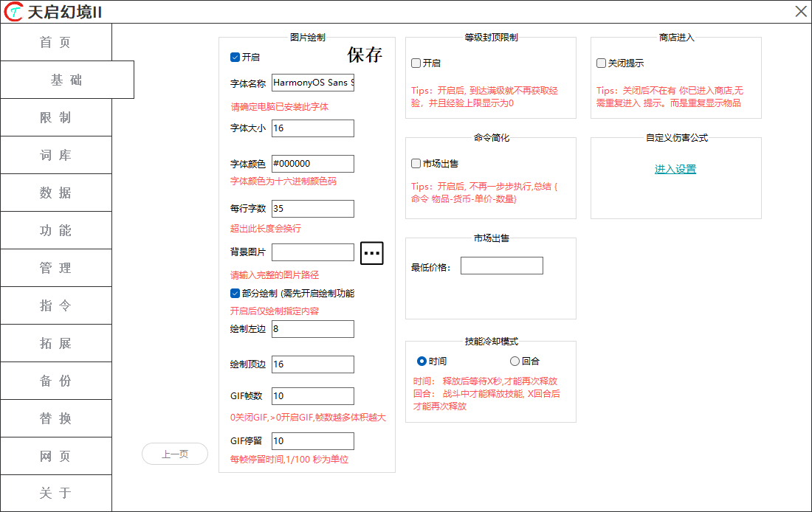Focus the 字体名称 font name field

point(312,83)
